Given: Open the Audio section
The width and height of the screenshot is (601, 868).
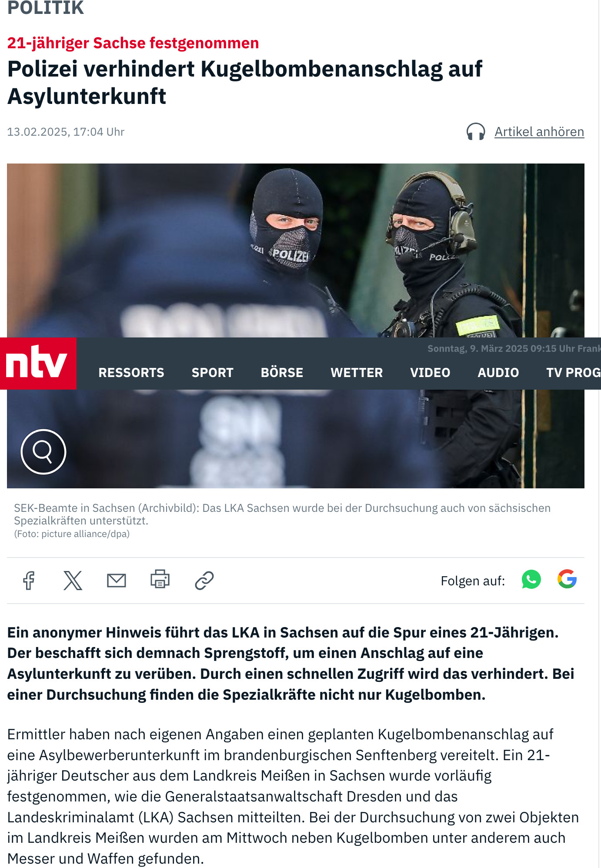Looking at the screenshot, I should tap(498, 373).
